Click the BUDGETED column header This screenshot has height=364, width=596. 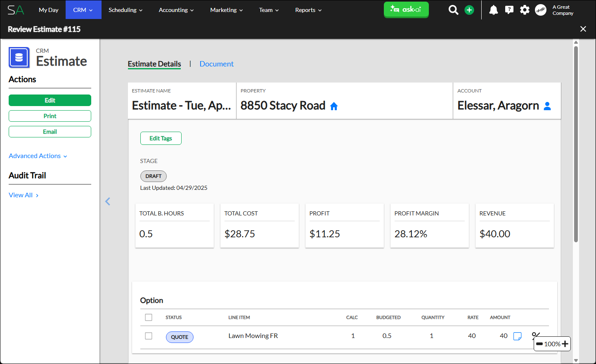[388, 317]
